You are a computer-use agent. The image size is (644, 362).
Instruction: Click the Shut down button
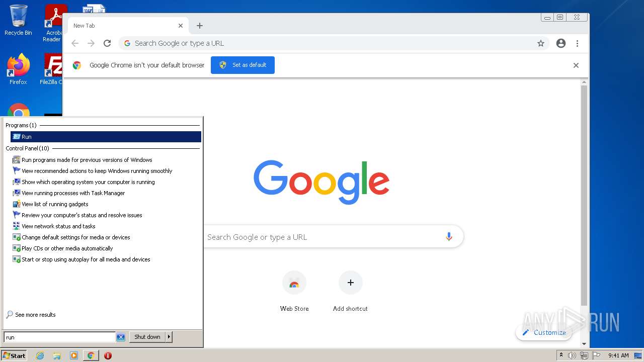point(147,337)
